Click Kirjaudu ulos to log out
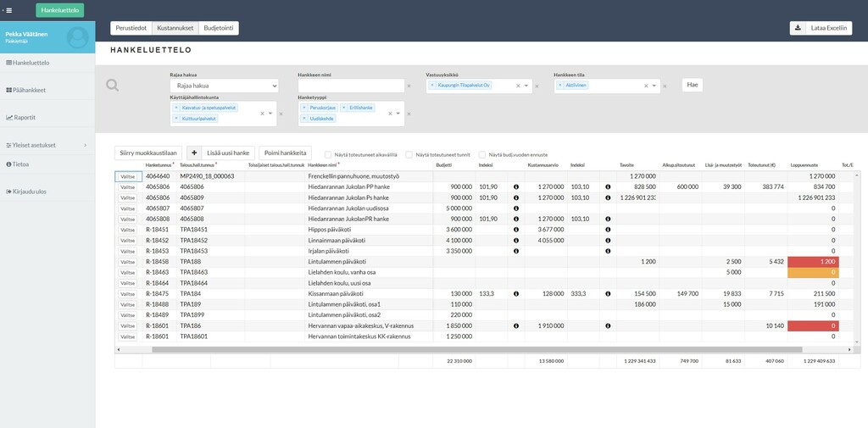The width and height of the screenshot is (868, 428). pyautogui.click(x=29, y=192)
